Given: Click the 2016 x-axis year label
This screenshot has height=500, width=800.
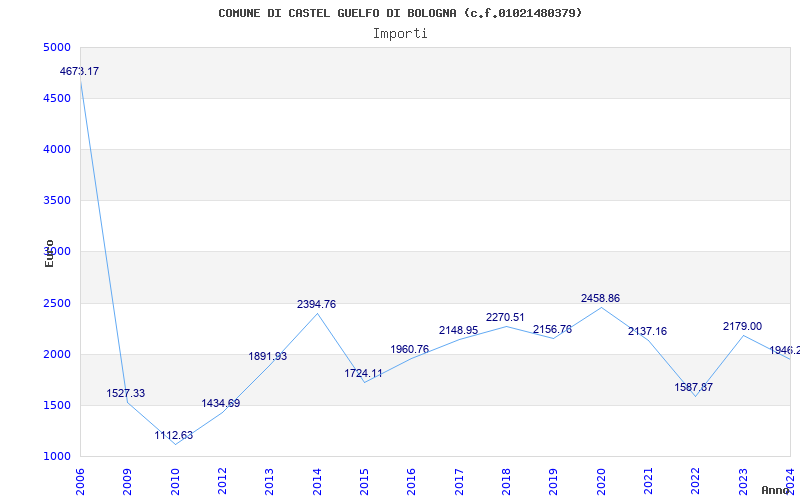Looking at the screenshot, I should (x=412, y=482).
